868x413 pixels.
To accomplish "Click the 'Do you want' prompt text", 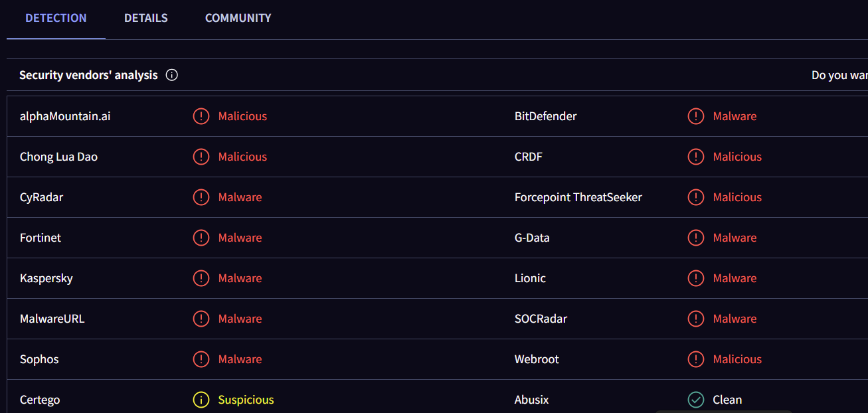I will (x=839, y=75).
